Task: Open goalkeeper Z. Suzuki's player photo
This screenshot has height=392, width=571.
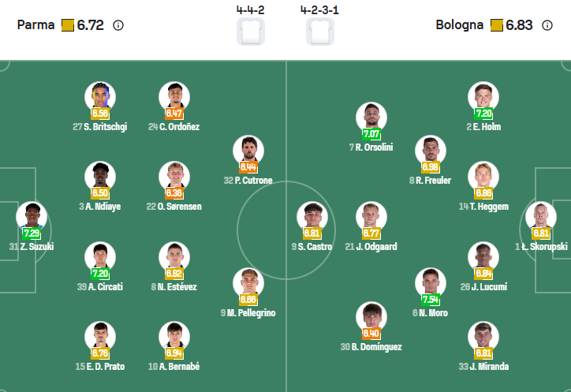Action: pyautogui.click(x=32, y=217)
